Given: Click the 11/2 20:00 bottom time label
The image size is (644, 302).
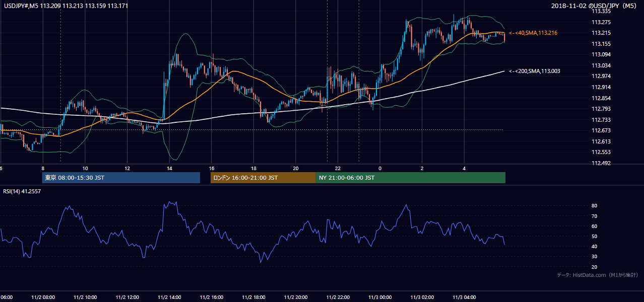Looking at the screenshot, I should tap(296, 297).
